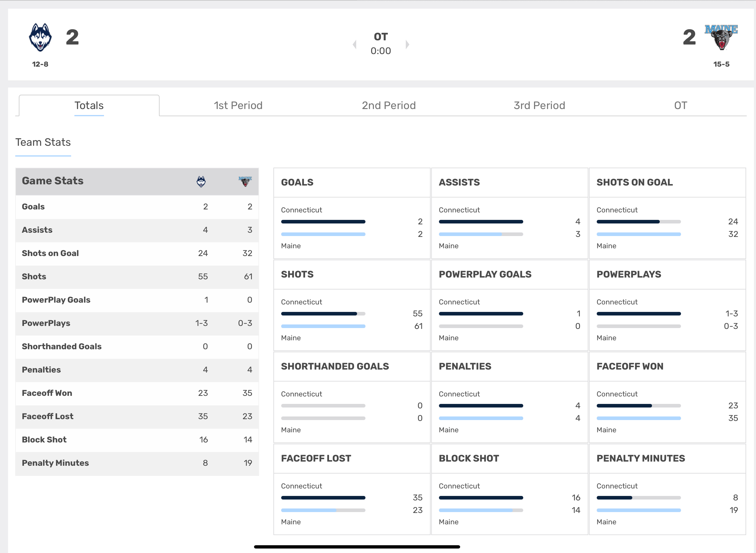This screenshot has width=756, height=553.
Task: Select the Block Shot table row
Action: click(x=137, y=440)
